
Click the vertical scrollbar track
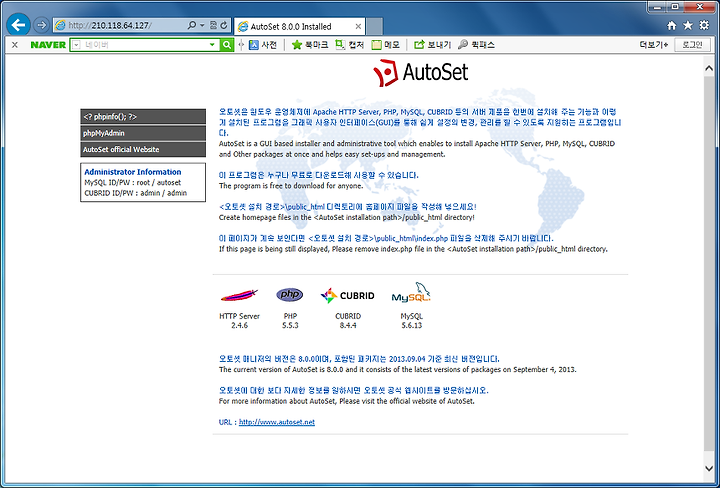click(x=709, y=266)
